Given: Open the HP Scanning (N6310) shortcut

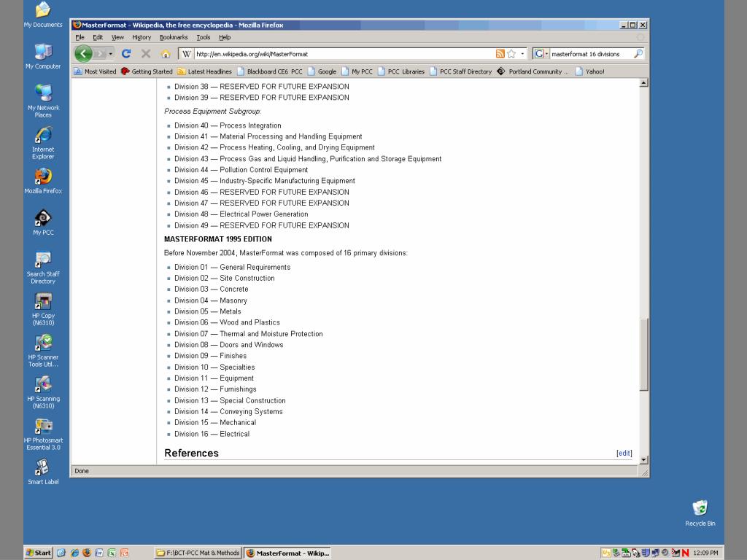Looking at the screenshot, I should click(43, 392).
